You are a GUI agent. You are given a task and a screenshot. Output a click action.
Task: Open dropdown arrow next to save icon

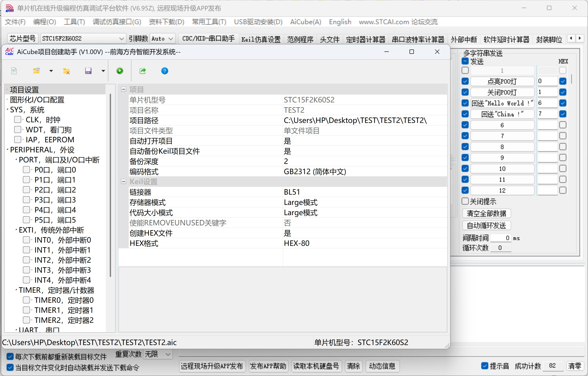(103, 71)
